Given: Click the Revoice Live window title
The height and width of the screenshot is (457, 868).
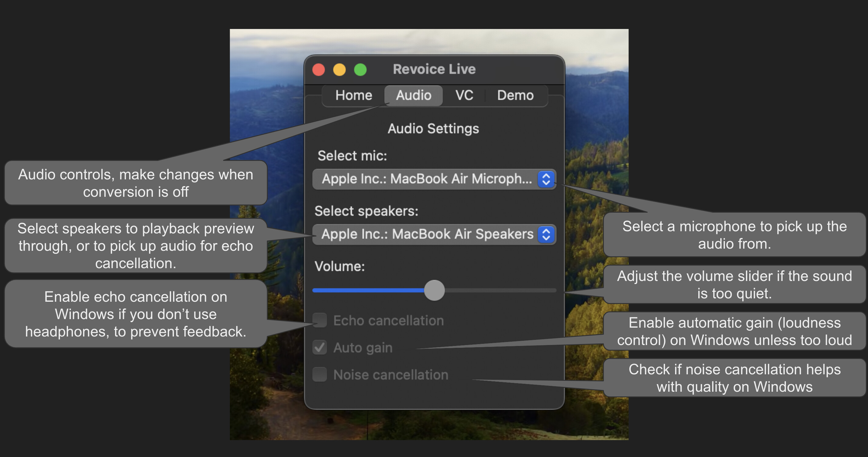Looking at the screenshot, I should click(x=434, y=69).
